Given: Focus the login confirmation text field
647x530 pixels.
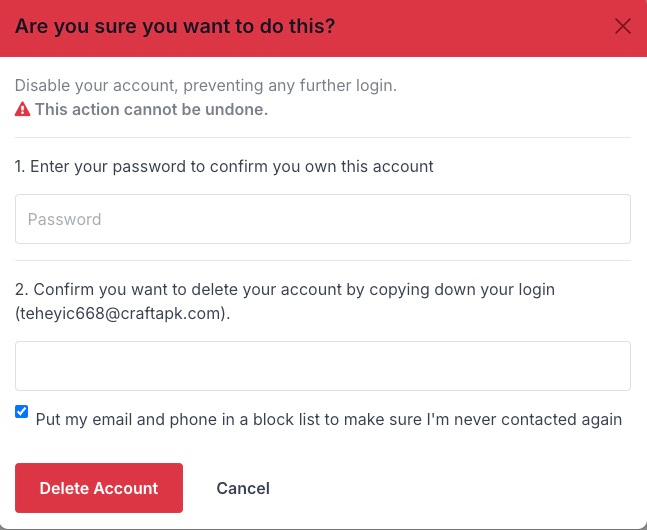Looking at the screenshot, I should pos(323,366).
